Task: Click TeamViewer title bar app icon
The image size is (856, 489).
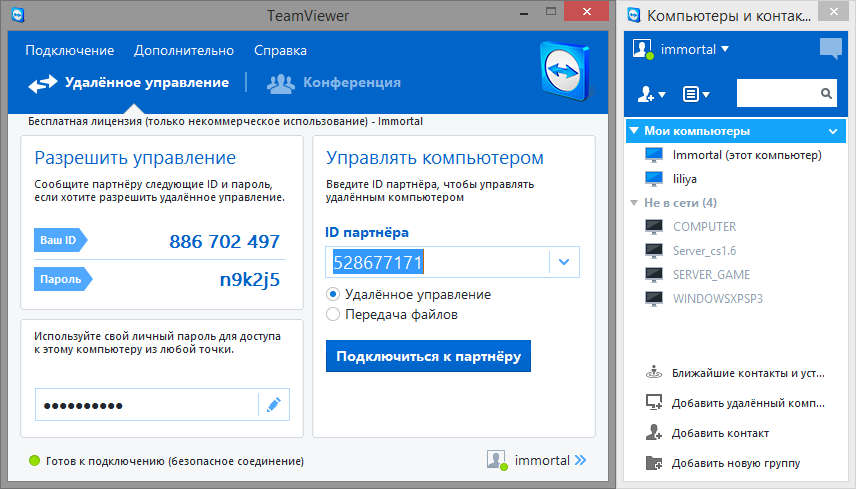Action: [18, 14]
